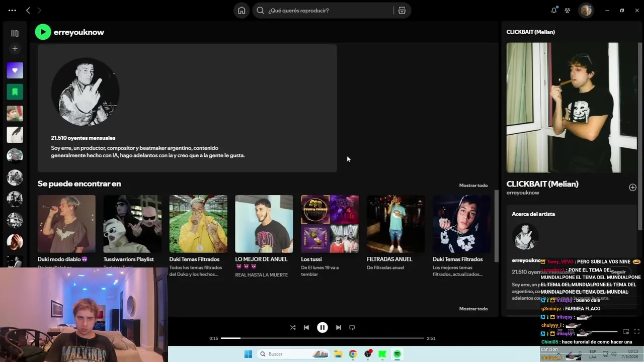Expand Your Library sidebar
Viewport: 644px width, 362px height.
coord(15,33)
